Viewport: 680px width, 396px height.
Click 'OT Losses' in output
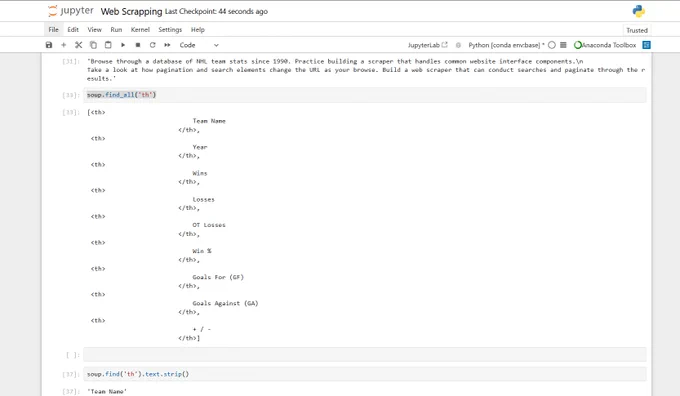pos(209,225)
